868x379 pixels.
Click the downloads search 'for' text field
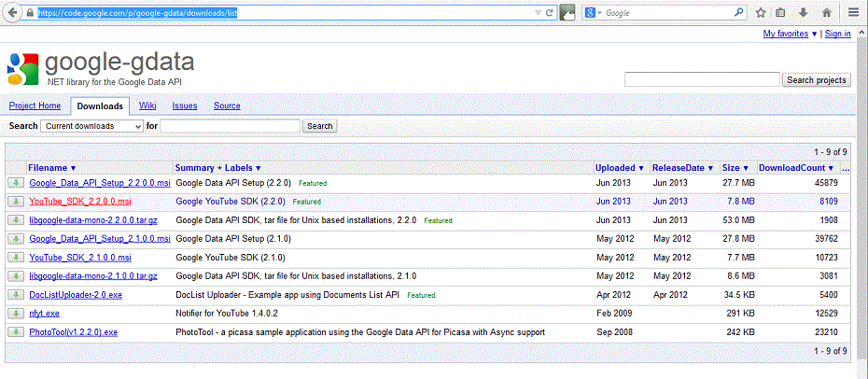pos(231,126)
